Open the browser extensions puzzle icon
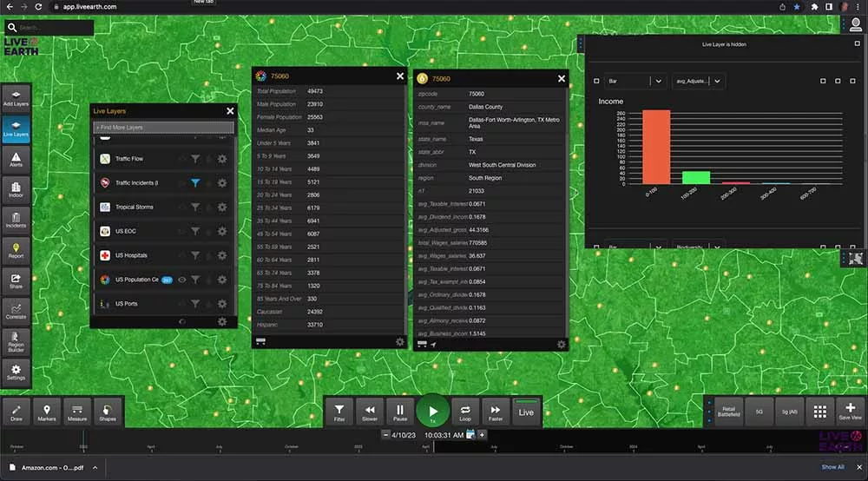Screen dimensions: 868x481 coord(814,7)
